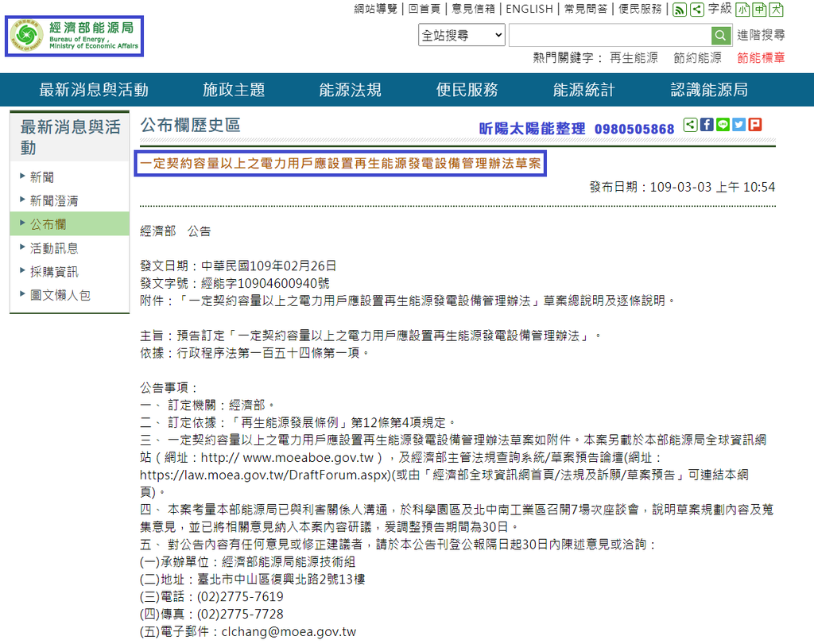This screenshot has width=814, height=644.
Task: Share article via Plurk icon
Action: [755, 125]
